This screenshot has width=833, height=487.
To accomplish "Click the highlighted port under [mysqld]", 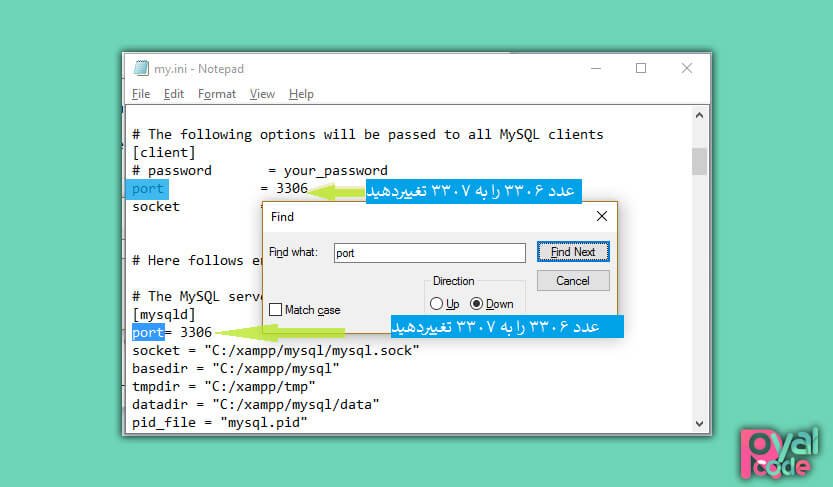I will point(148,332).
